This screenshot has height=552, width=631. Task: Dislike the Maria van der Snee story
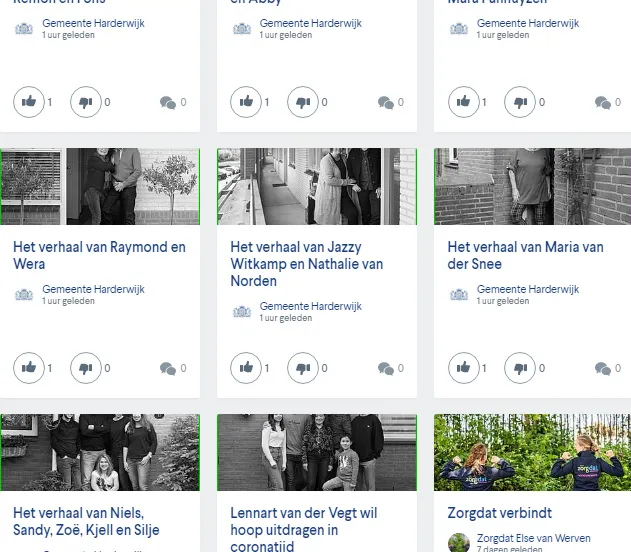click(520, 368)
